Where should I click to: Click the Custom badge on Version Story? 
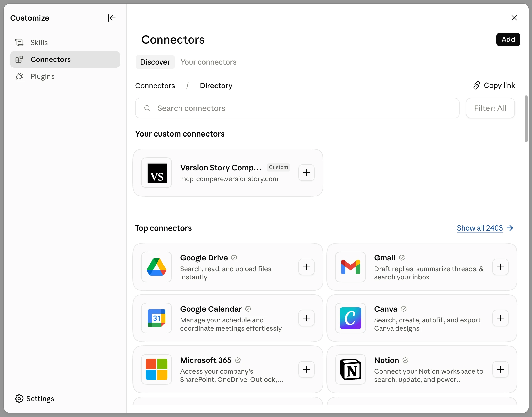278,167
